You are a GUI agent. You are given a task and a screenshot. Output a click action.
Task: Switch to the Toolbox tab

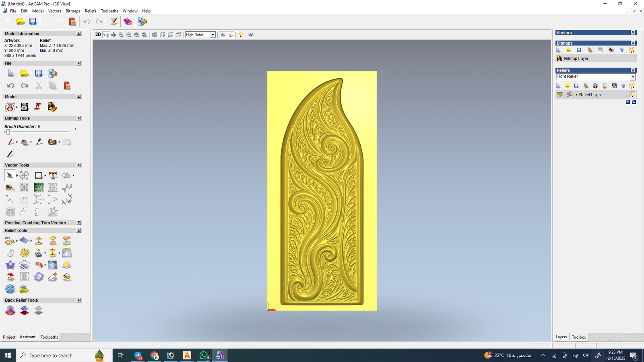coord(579,337)
